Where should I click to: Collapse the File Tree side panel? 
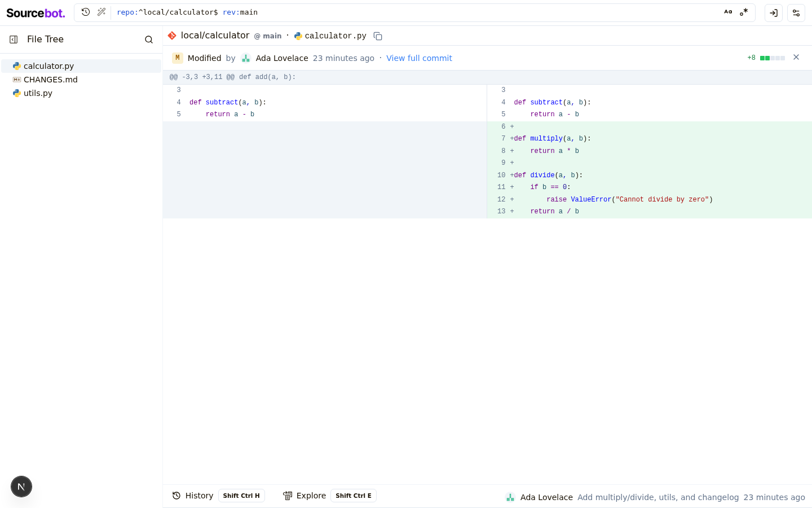(14, 40)
